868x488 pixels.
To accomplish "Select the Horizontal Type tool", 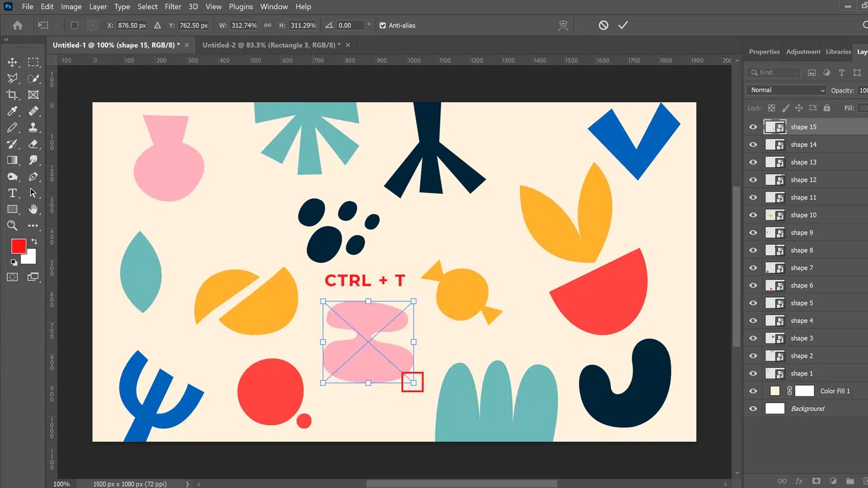I will click(12, 193).
